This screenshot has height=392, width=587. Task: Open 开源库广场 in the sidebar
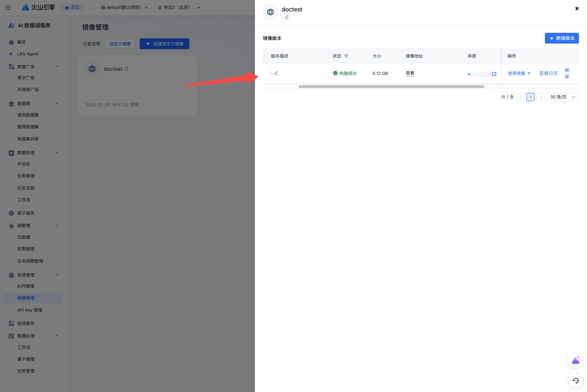28,90
